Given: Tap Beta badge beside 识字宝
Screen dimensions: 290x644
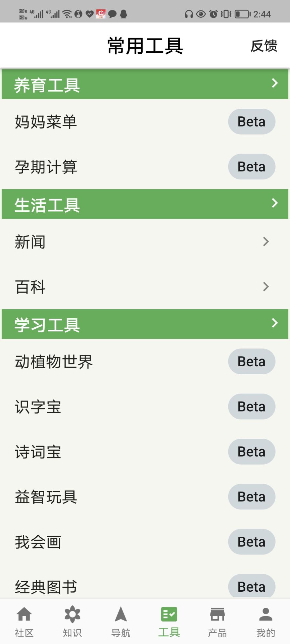Looking at the screenshot, I should click(x=251, y=407).
